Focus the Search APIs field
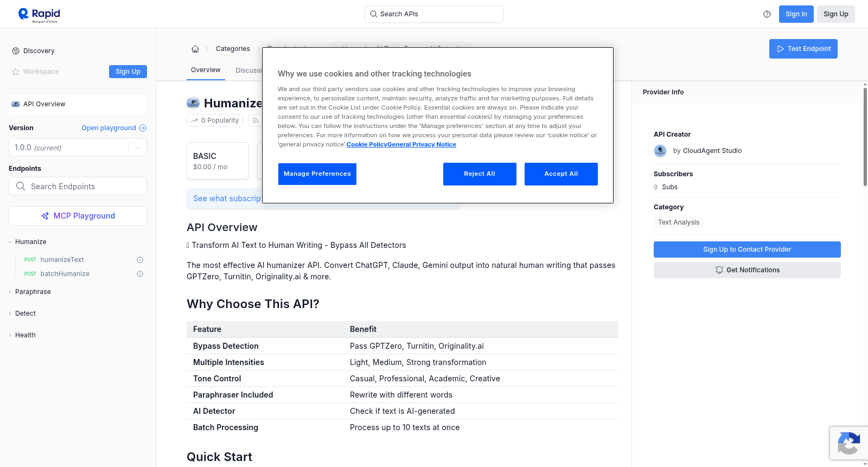This screenshot has height=467, width=868. (434, 14)
